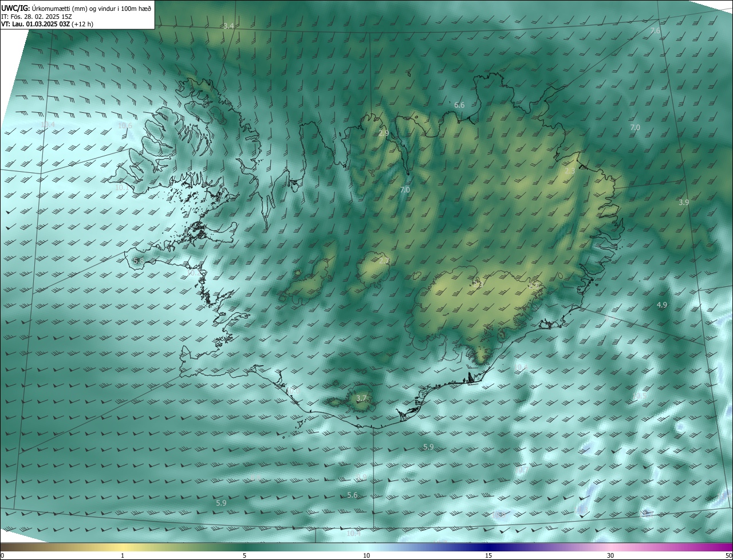Click the 2.3 value label on the map
The height and width of the screenshot is (560, 733).
(x=570, y=171)
